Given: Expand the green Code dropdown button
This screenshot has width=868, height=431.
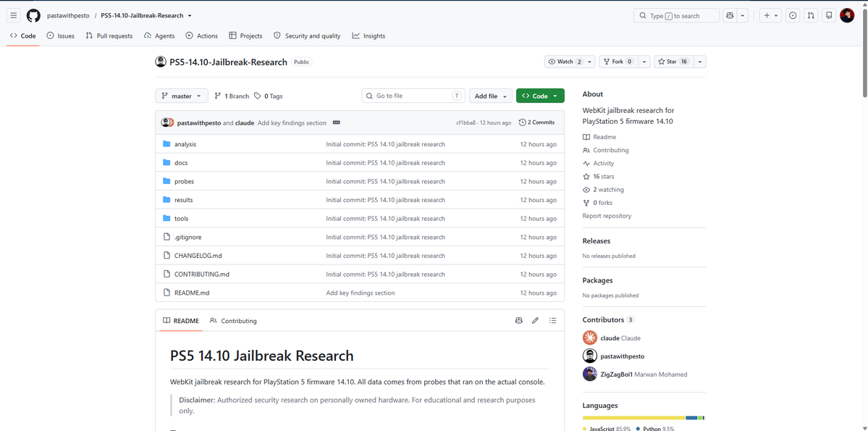Looking at the screenshot, I should click(540, 96).
